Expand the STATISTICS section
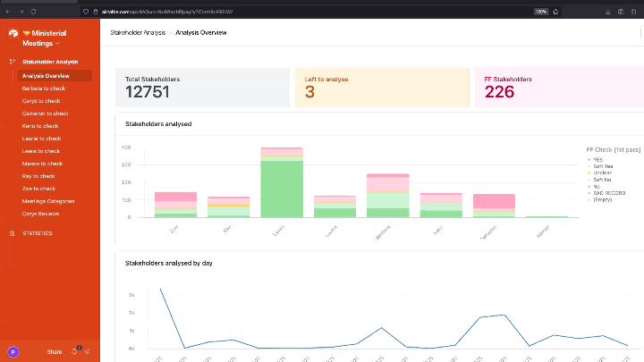This screenshot has height=362, width=644. (38, 233)
